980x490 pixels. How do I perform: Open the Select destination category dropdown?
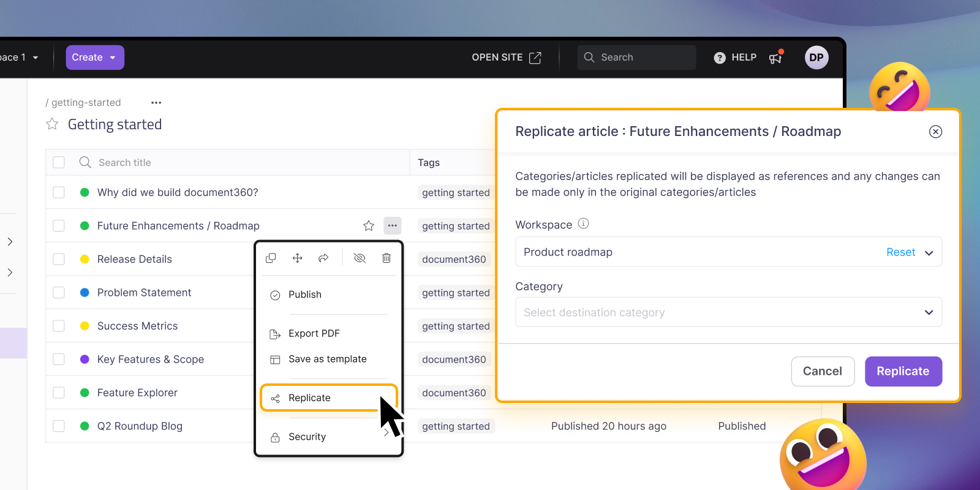coord(728,312)
